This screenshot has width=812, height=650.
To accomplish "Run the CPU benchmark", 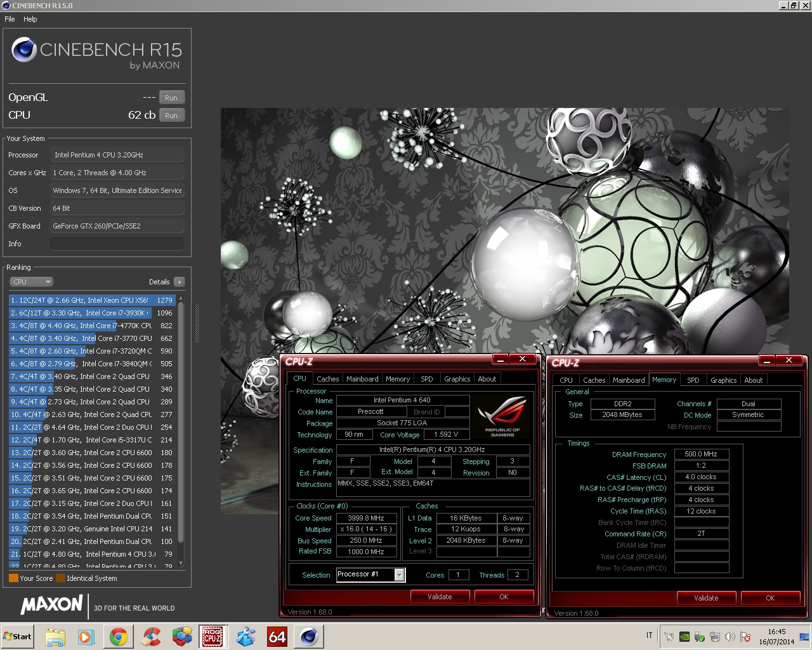I will pyautogui.click(x=171, y=116).
